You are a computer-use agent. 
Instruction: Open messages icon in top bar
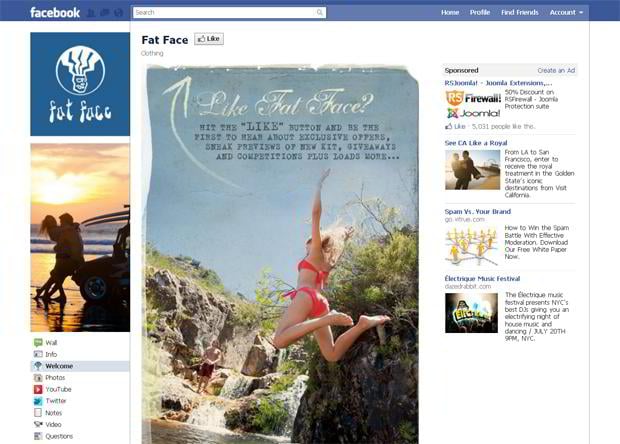105,13
